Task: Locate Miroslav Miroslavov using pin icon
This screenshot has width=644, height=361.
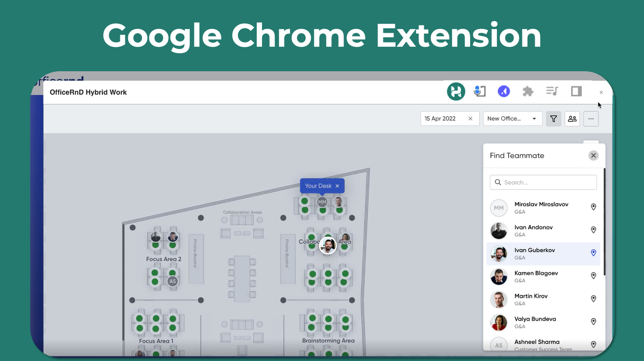Action: pos(593,207)
